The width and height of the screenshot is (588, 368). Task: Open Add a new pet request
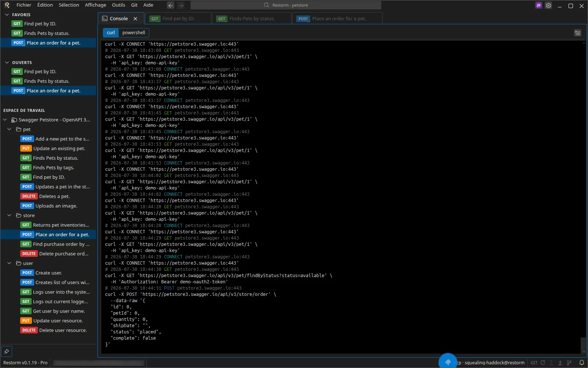coord(48,139)
